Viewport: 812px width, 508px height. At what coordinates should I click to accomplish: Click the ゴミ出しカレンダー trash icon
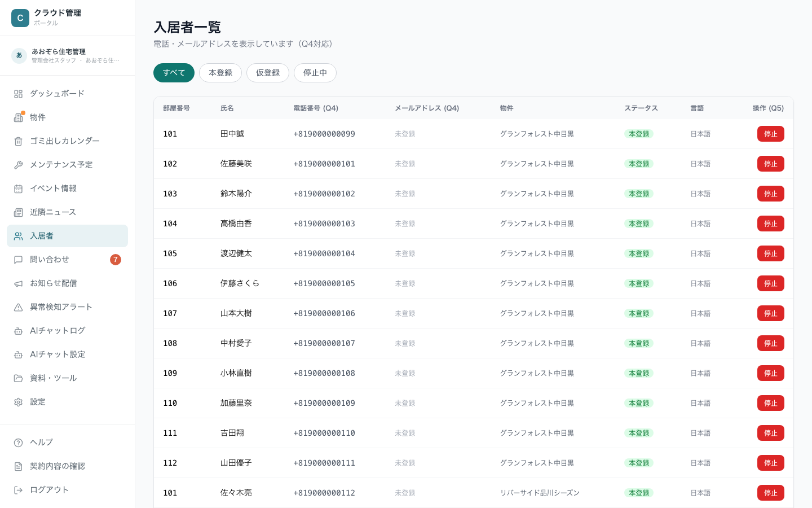19,141
